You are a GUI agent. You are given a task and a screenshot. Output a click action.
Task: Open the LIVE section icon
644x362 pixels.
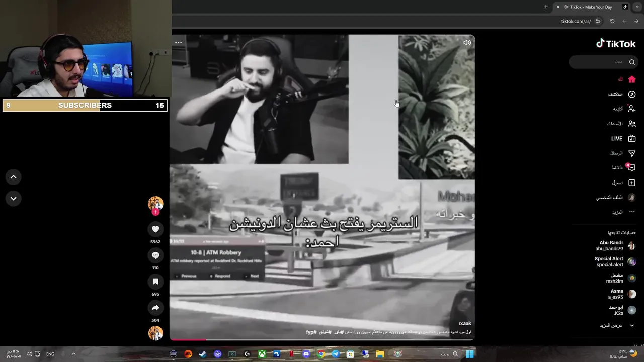(632, 138)
